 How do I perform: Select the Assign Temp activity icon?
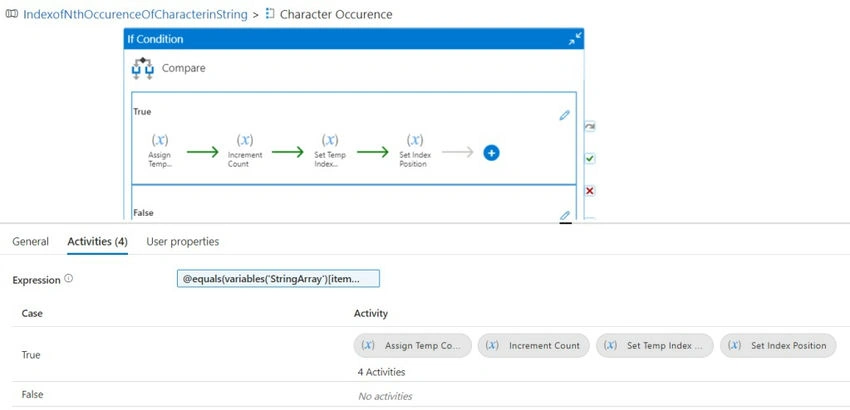[159, 140]
